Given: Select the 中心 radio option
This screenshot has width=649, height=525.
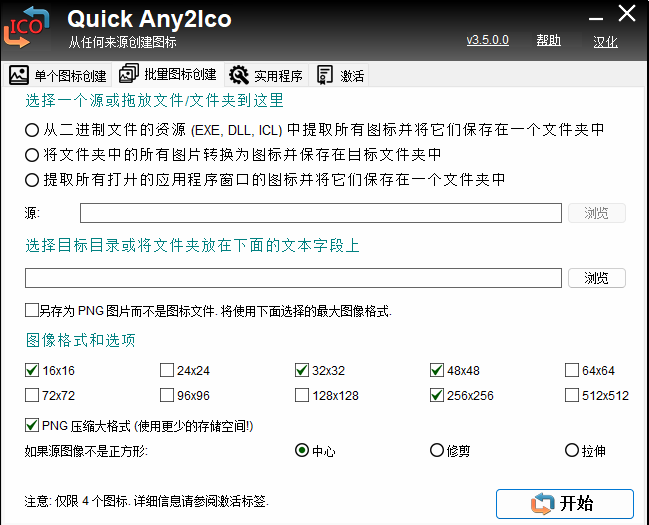Looking at the screenshot, I should (x=302, y=450).
